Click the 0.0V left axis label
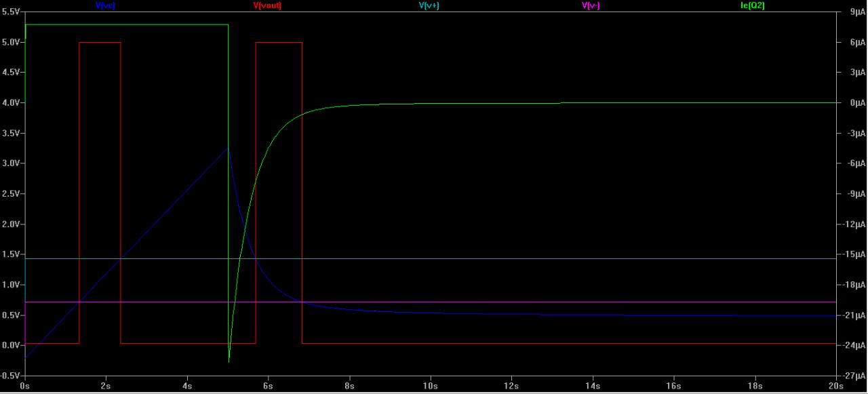 point(11,345)
